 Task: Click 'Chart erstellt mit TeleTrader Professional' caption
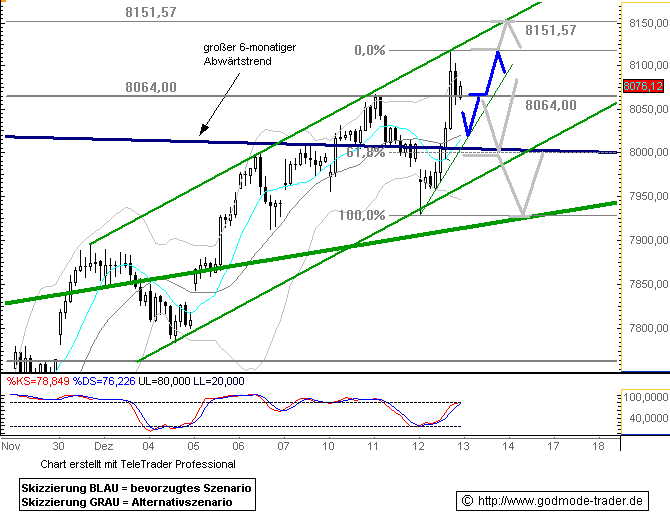138,464
